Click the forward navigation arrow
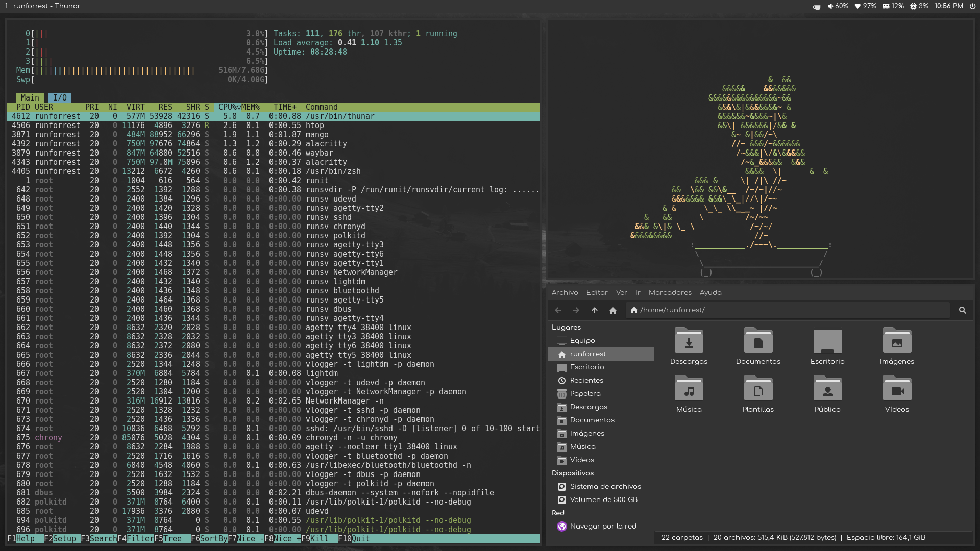 tap(576, 310)
